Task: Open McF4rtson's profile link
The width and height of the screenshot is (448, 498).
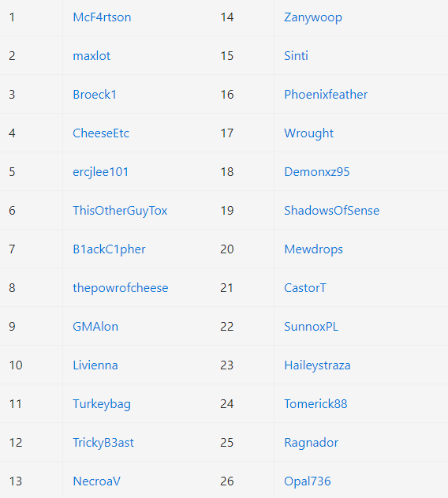Action: (102, 17)
